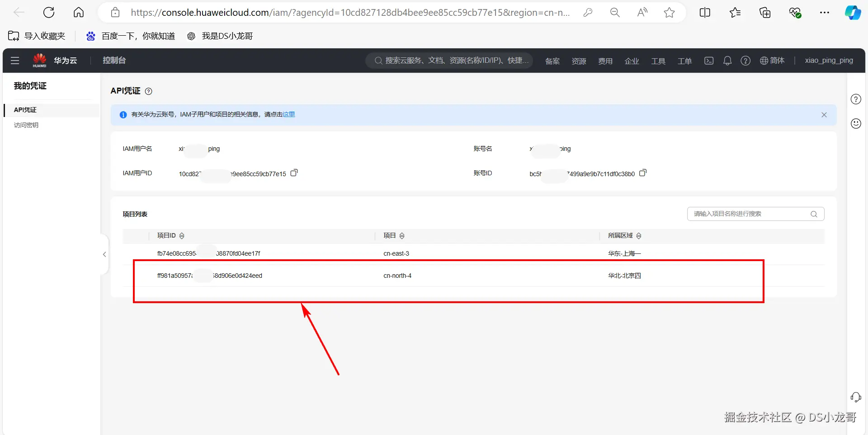Open browser collections
This screenshot has width=868, height=435.
(x=765, y=13)
